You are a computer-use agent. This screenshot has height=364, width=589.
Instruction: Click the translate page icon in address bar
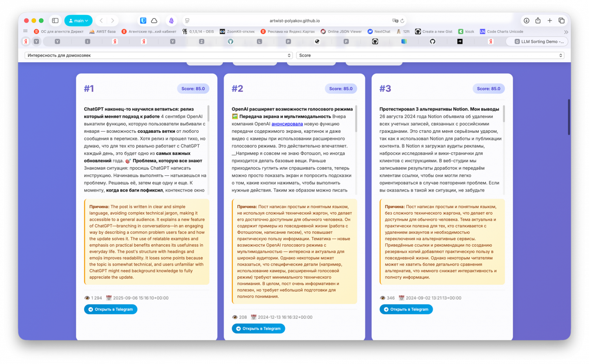(395, 21)
